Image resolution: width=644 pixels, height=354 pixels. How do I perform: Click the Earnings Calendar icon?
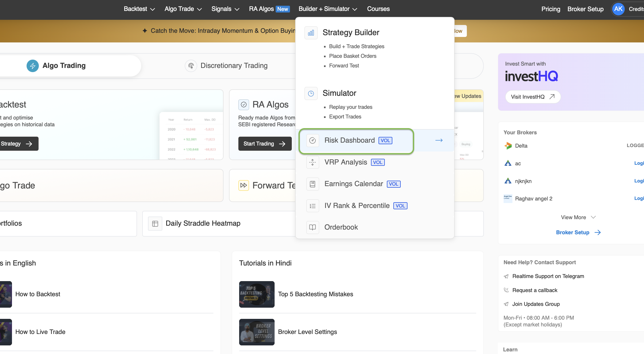coord(312,184)
